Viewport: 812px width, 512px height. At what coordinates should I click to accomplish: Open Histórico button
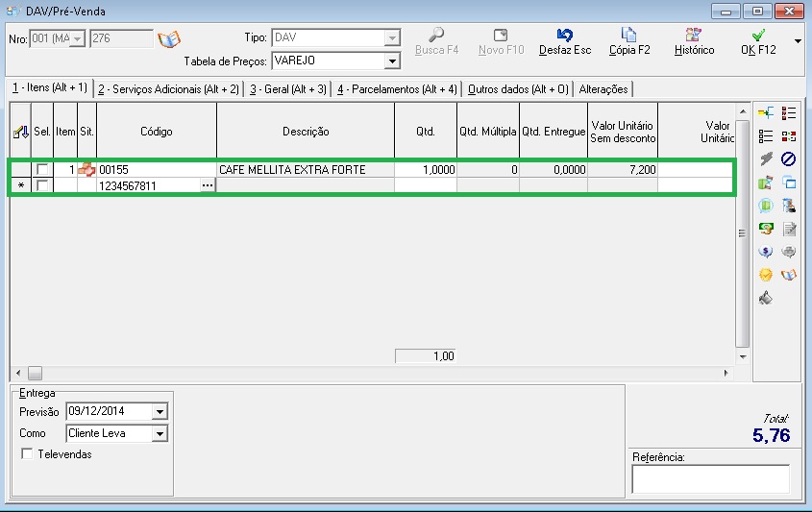[694, 42]
